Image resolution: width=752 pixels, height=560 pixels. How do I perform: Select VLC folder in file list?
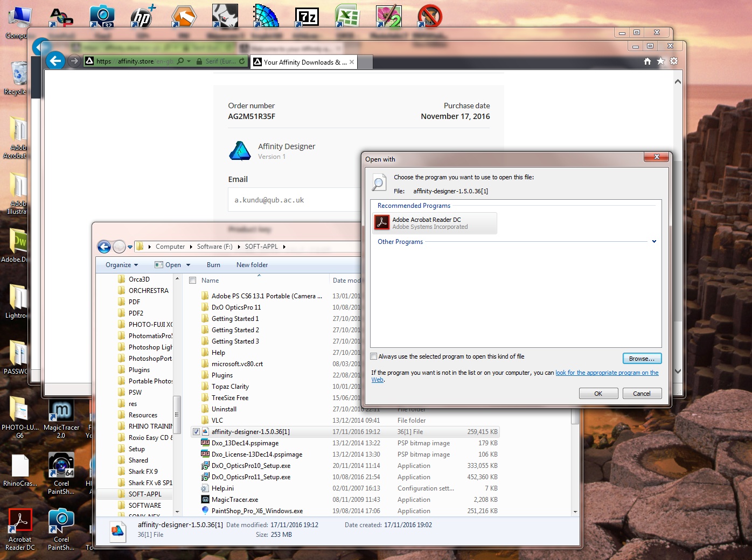click(217, 421)
